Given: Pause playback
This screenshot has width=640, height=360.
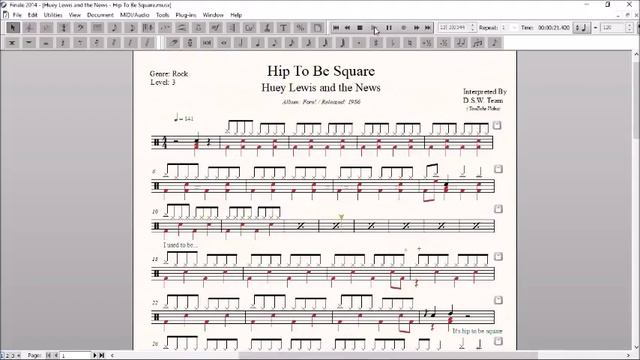Looking at the screenshot, I should (x=389, y=28).
